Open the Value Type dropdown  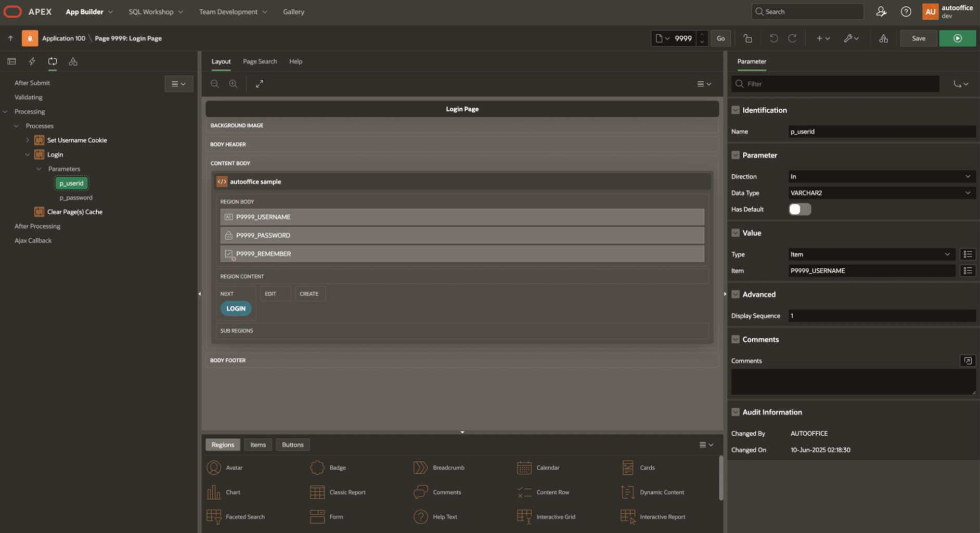point(872,254)
